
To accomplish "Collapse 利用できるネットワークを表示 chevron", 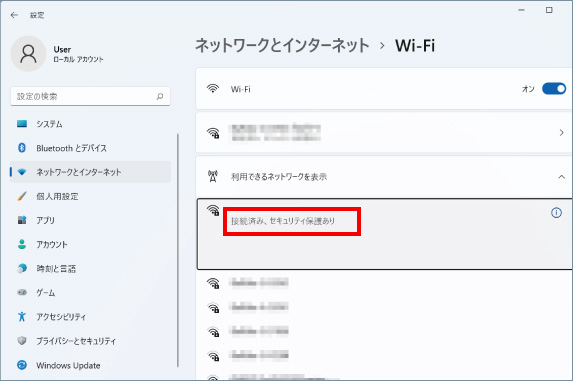I will [562, 177].
